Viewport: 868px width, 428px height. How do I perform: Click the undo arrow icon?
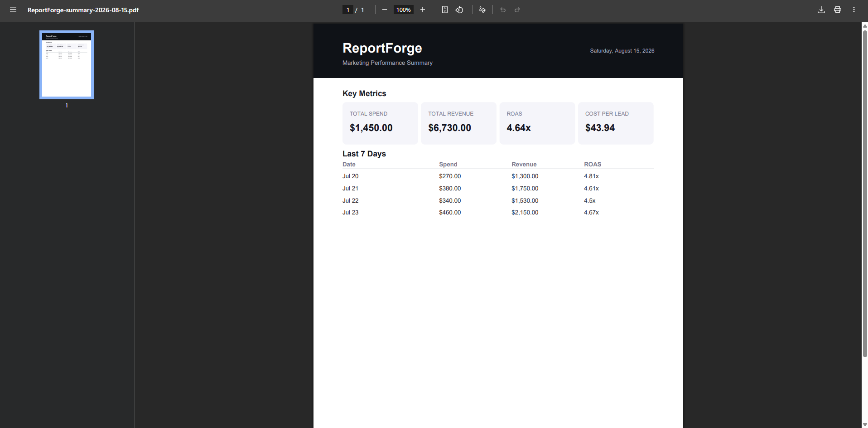[x=503, y=10]
